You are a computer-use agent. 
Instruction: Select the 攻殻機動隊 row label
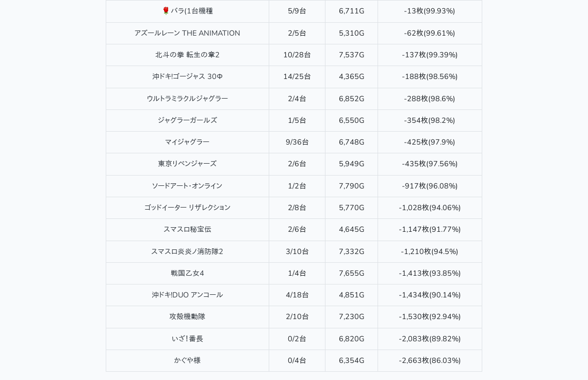pos(187,316)
